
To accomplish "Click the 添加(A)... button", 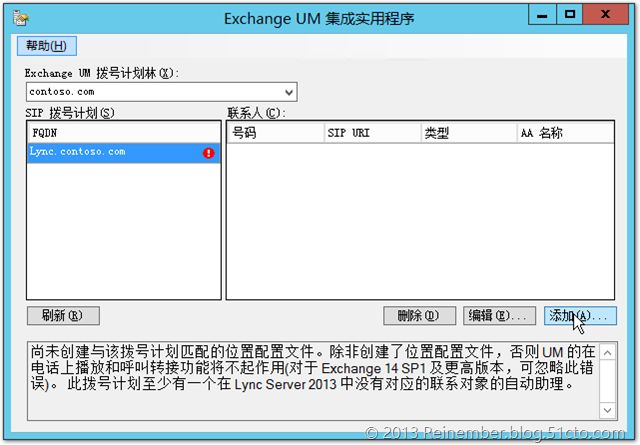I will click(580, 316).
